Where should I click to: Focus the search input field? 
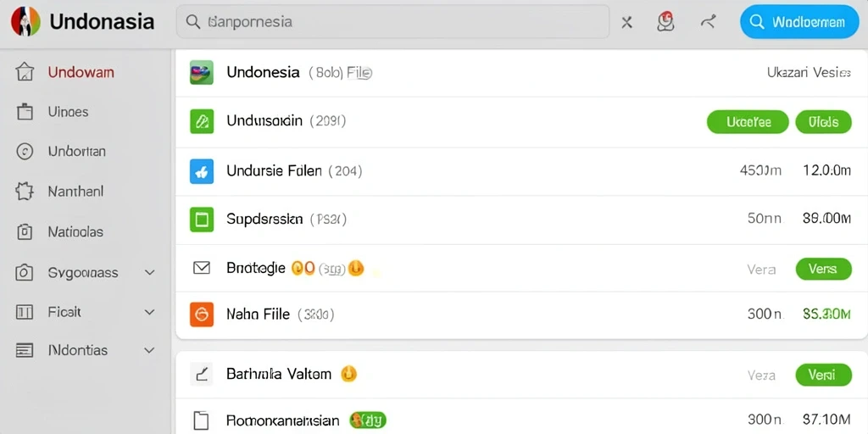tap(392, 21)
